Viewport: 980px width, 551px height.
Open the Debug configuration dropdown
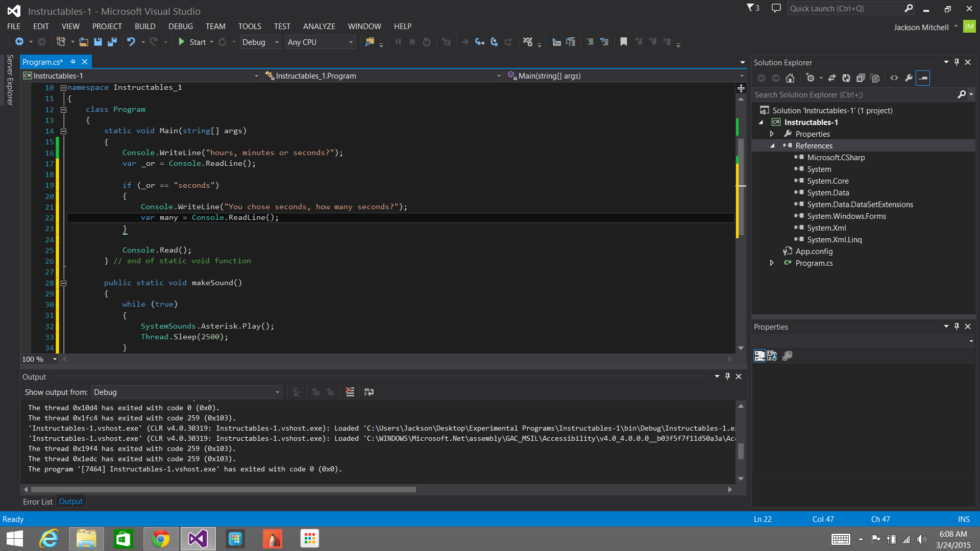(x=260, y=42)
